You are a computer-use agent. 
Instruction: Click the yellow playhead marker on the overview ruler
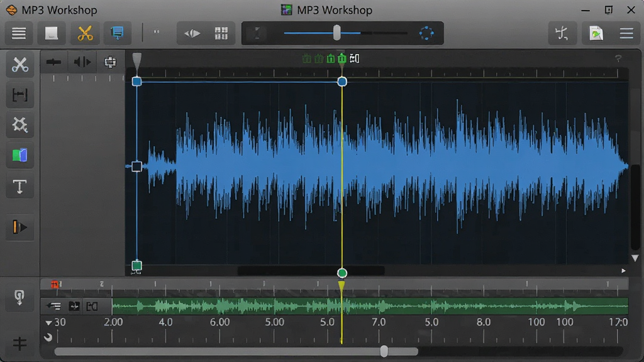[341, 286]
